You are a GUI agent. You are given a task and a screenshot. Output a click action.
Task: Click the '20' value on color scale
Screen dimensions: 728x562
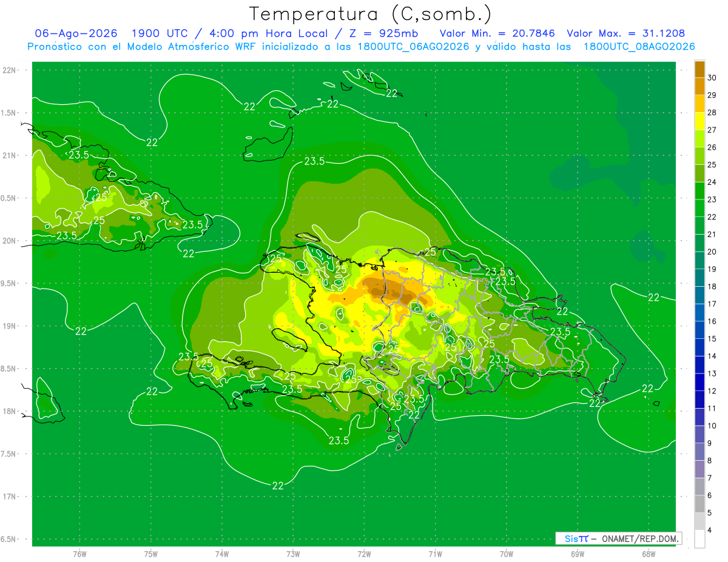(712, 252)
